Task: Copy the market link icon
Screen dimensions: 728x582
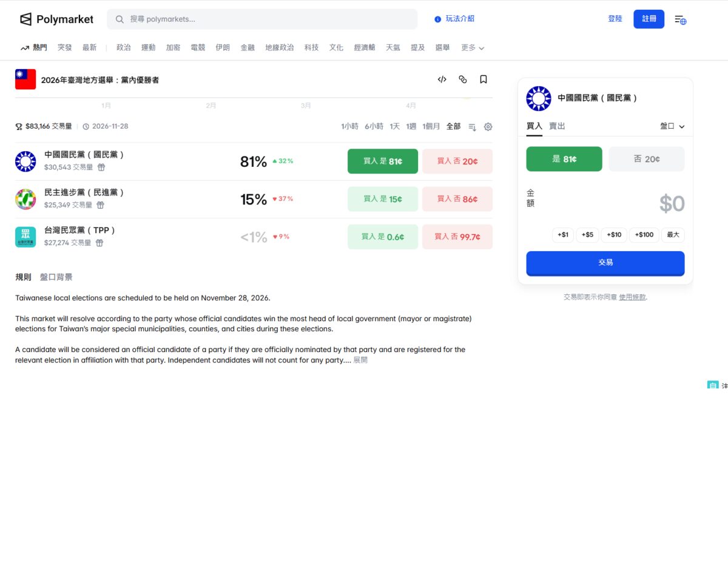Action: click(x=463, y=80)
